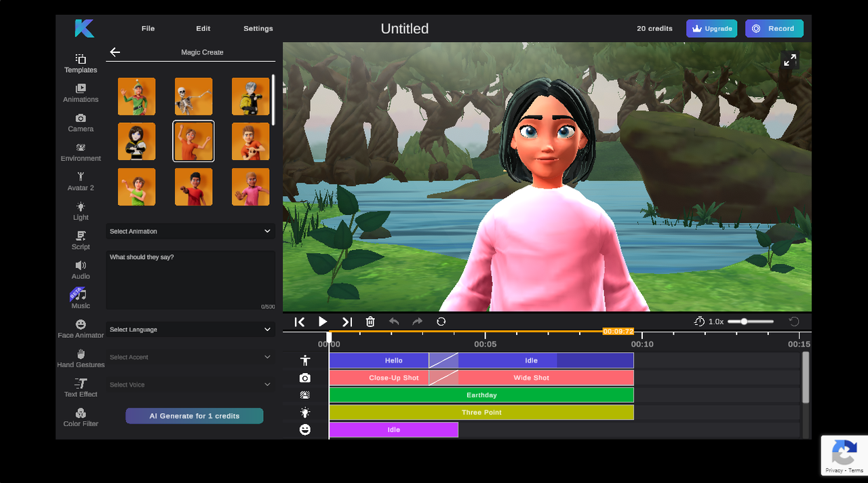
Task: Open the Hand Gestures section
Action: tap(81, 358)
